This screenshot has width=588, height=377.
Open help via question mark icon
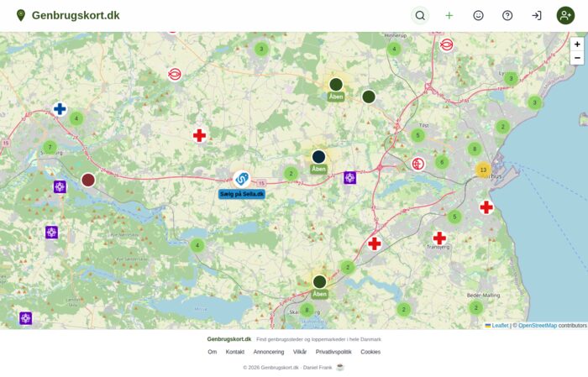point(507,15)
